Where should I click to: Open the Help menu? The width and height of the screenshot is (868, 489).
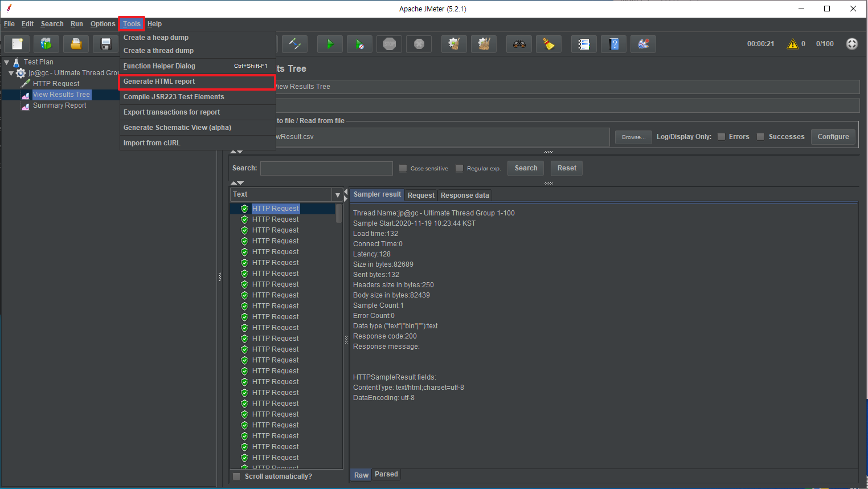[154, 24]
